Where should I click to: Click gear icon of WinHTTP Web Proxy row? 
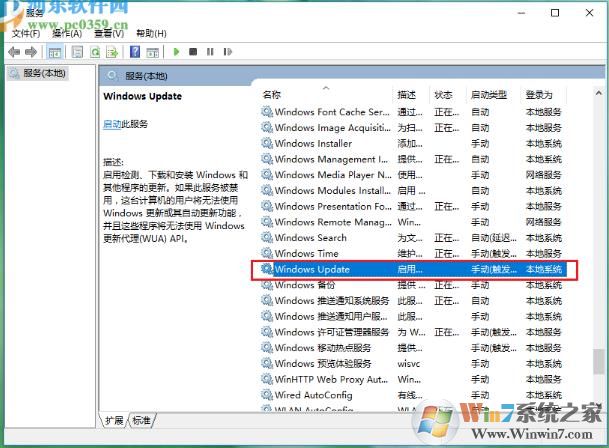(267, 379)
